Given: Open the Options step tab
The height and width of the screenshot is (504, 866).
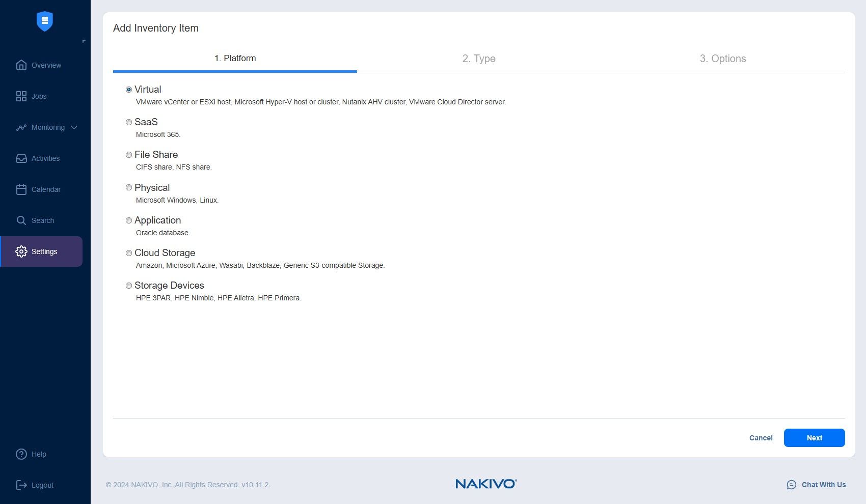Looking at the screenshot, I should pyautogui.click(x=722, y=59).
